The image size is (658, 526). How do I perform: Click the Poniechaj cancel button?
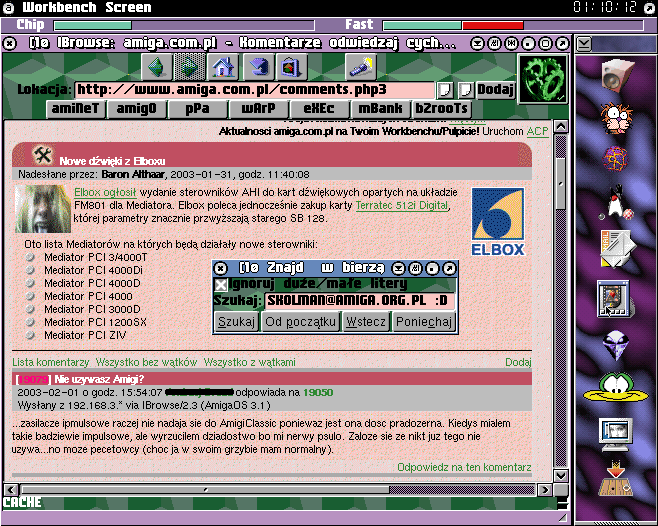[x=424, y=322]
